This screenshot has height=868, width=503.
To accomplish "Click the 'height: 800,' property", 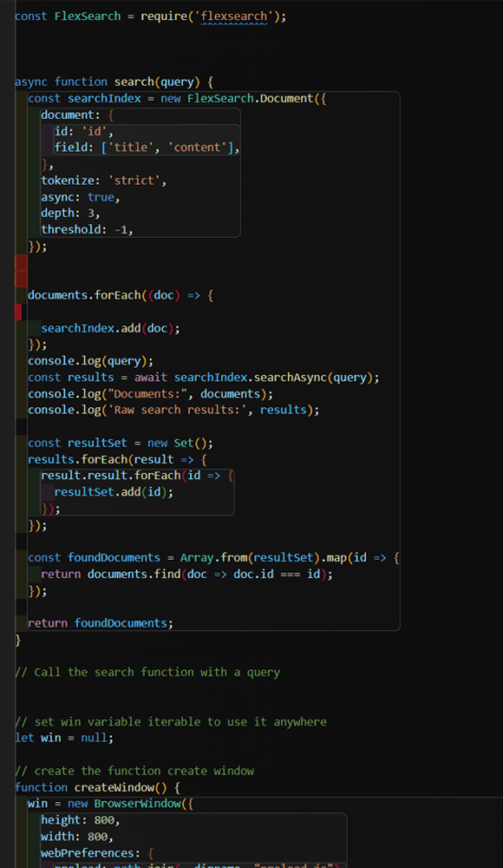I will (x=81, y=820).
